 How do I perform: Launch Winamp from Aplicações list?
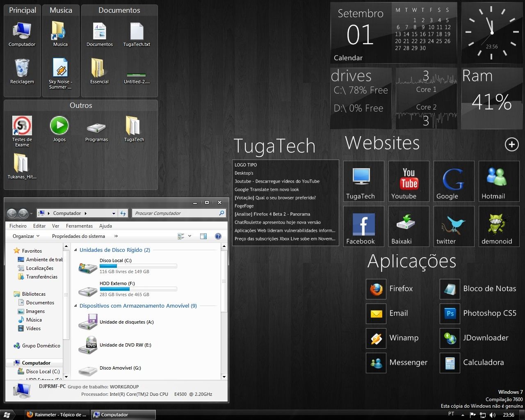393,338
